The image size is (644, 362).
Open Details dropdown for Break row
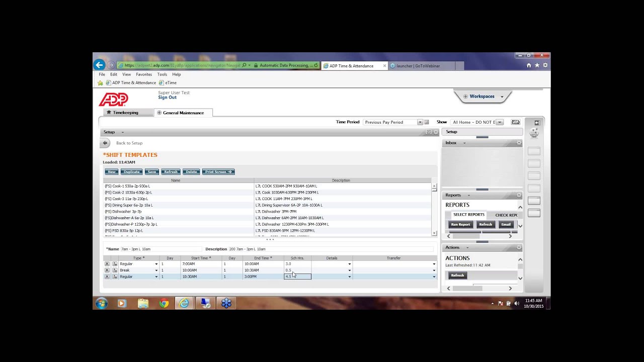point(349,270)
